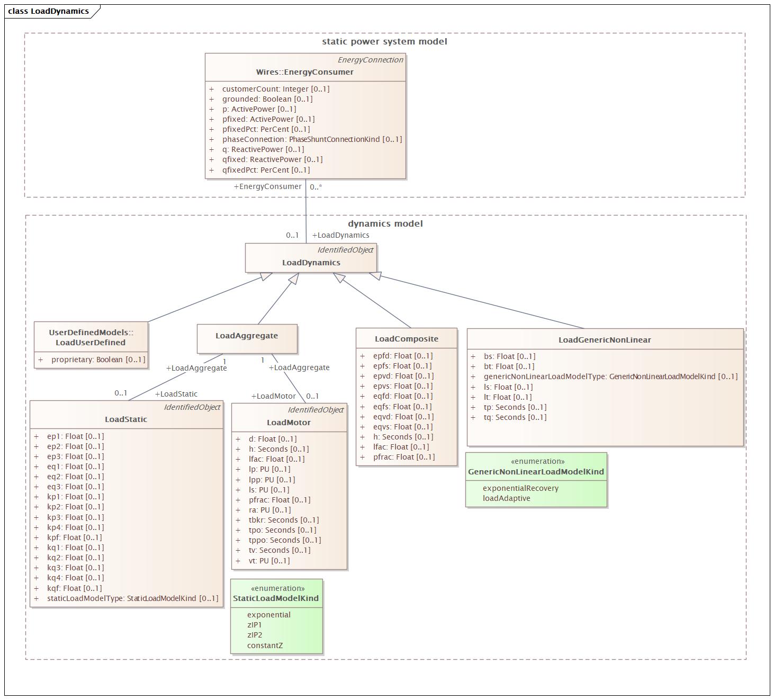Click phaseConnection: PhaseShuntConnectionKind attribute

pyautogui.click(x=312, y=139)
